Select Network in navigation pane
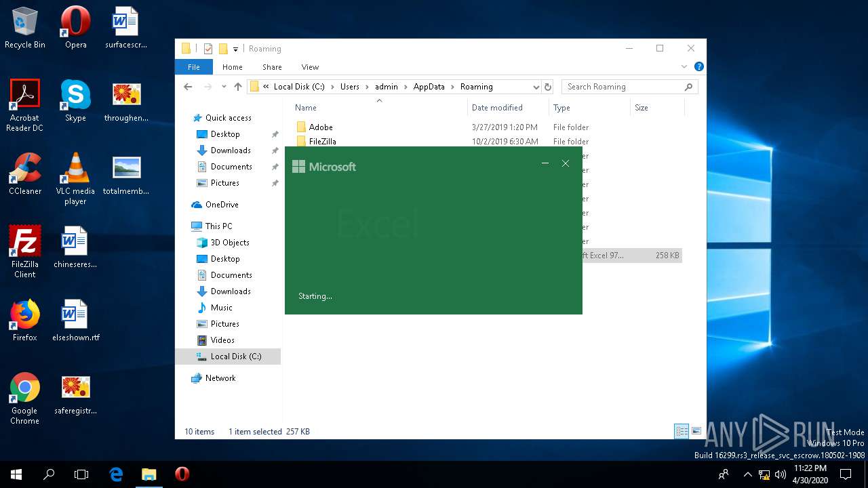868x488 pixels. coord(220,378)
